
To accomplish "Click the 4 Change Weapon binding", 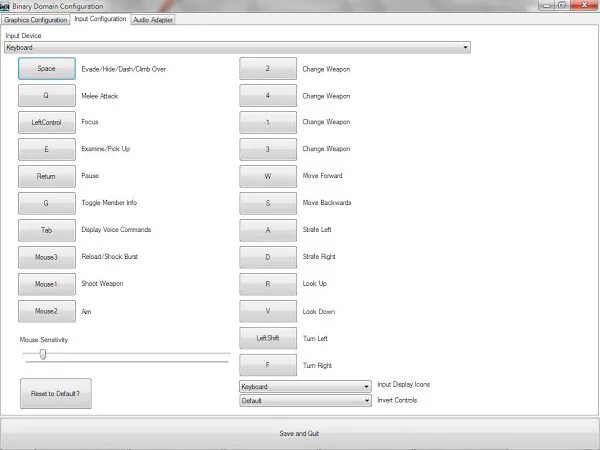I will point(268,95).
